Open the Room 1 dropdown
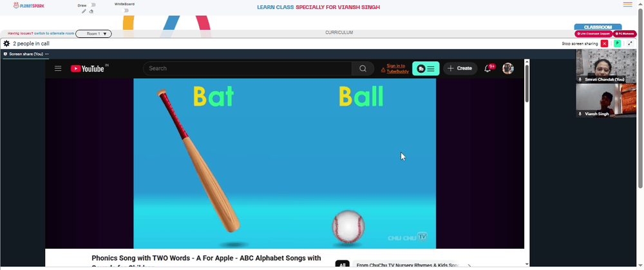The image size is (644, 270). tap(93, 34)
